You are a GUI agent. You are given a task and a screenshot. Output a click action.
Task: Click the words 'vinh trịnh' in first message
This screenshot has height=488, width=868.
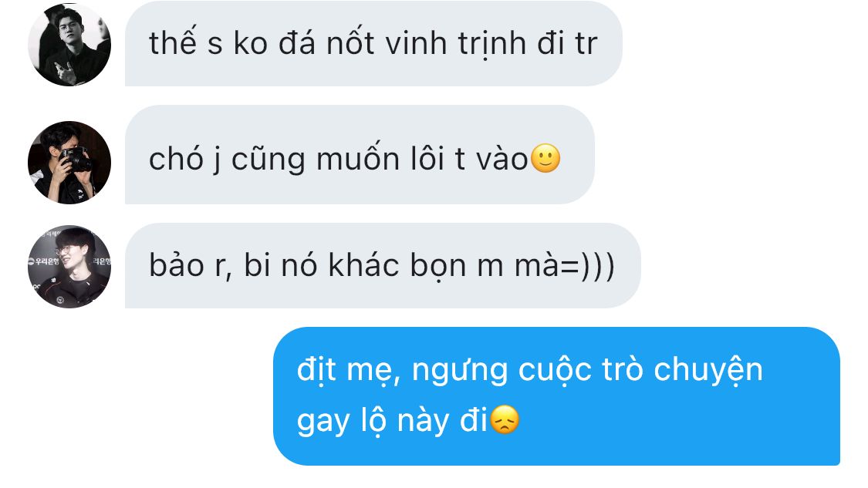[x=455, y=44]
